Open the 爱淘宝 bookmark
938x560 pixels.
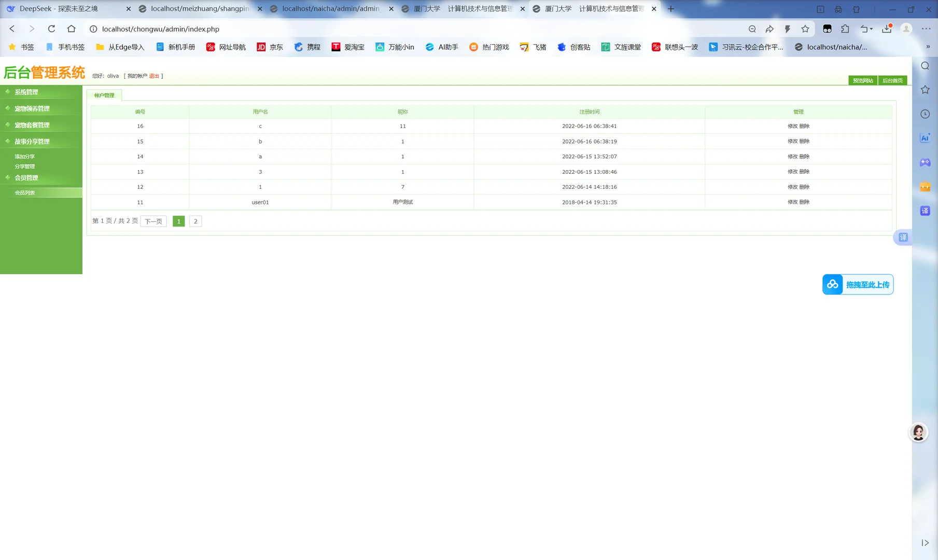pos(348,47)
